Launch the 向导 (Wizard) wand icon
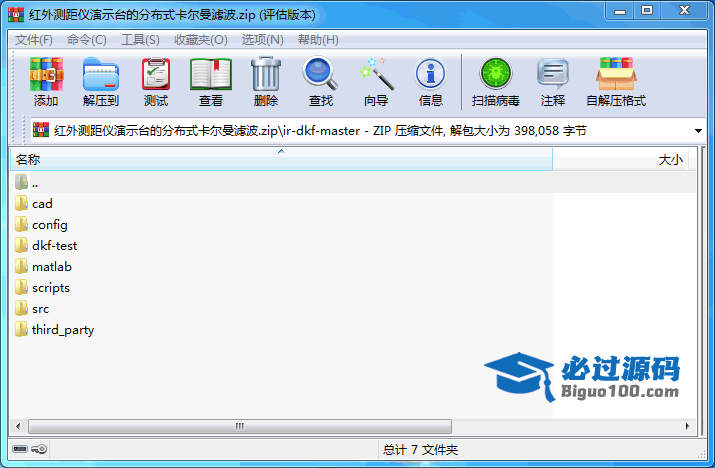Screen dimensions: 715x468 [x=376, y=74]
